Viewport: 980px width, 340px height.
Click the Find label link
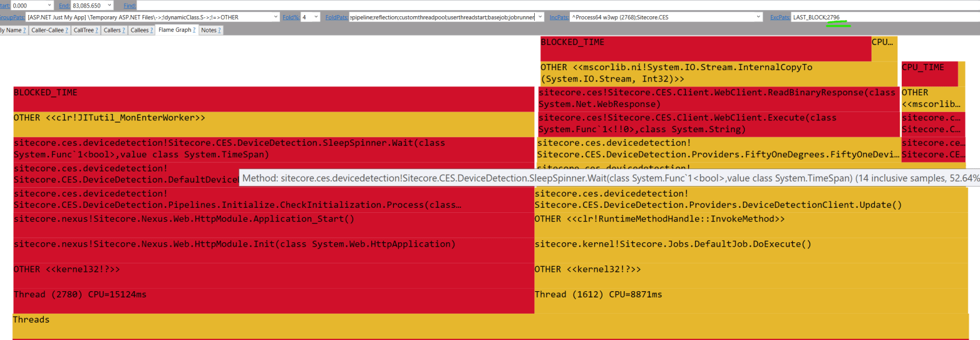pyautogui.click(x=130, y=5)
